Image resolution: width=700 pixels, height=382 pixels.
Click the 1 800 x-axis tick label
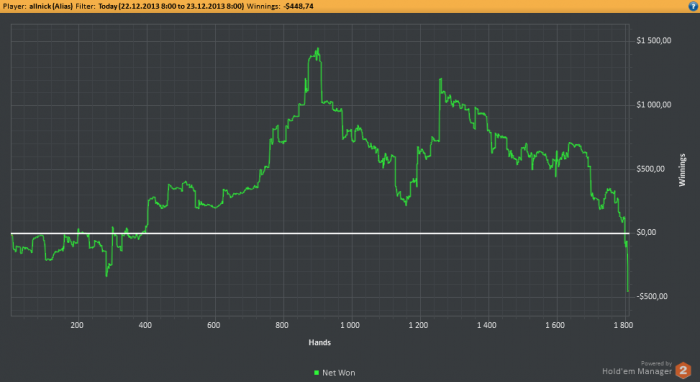point(623,325)
